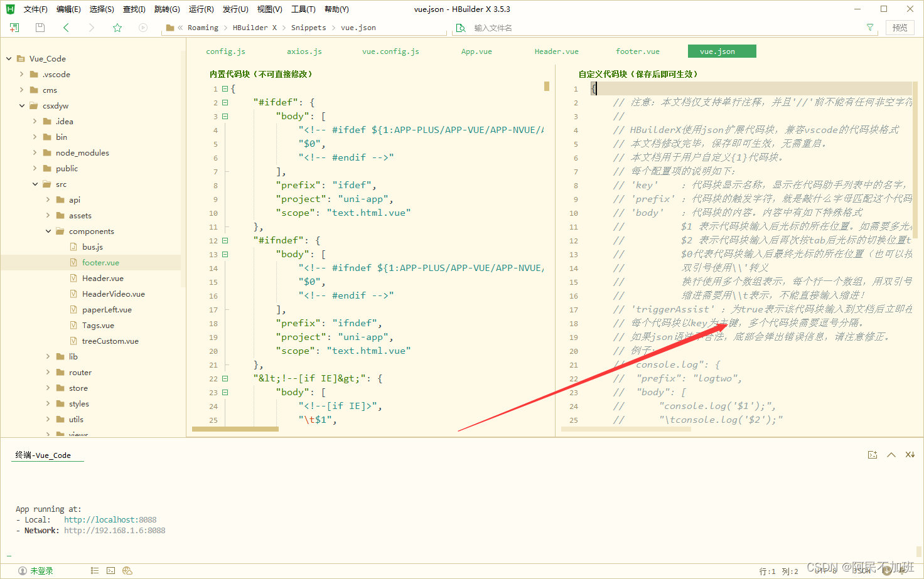The width and height of the screenshot is (924, 579).
Task: Click the 未登录 login label
Action: 41,571
